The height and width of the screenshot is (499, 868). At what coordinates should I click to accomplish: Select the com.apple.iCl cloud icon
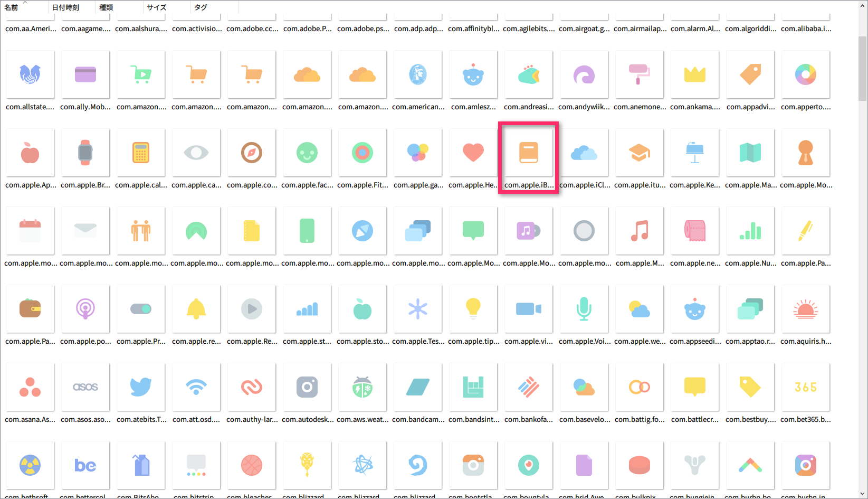point(584,153)
